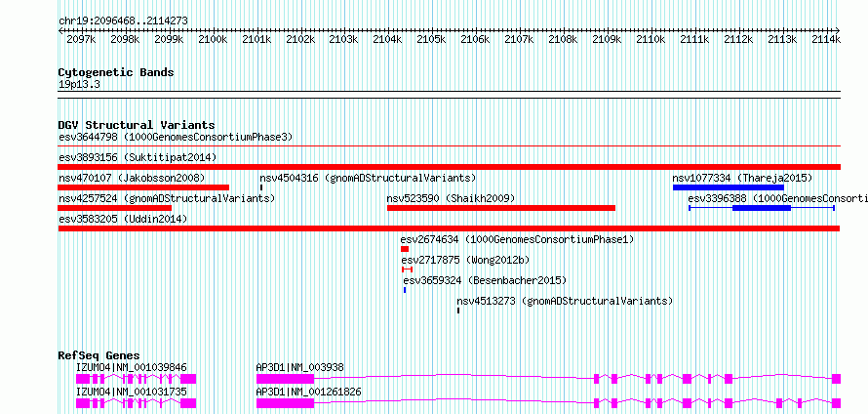Viewport: 868px width, 414px height.
Task: Open the esv3893156 (Suktitipat2014) label
Action: click(138, 157)
